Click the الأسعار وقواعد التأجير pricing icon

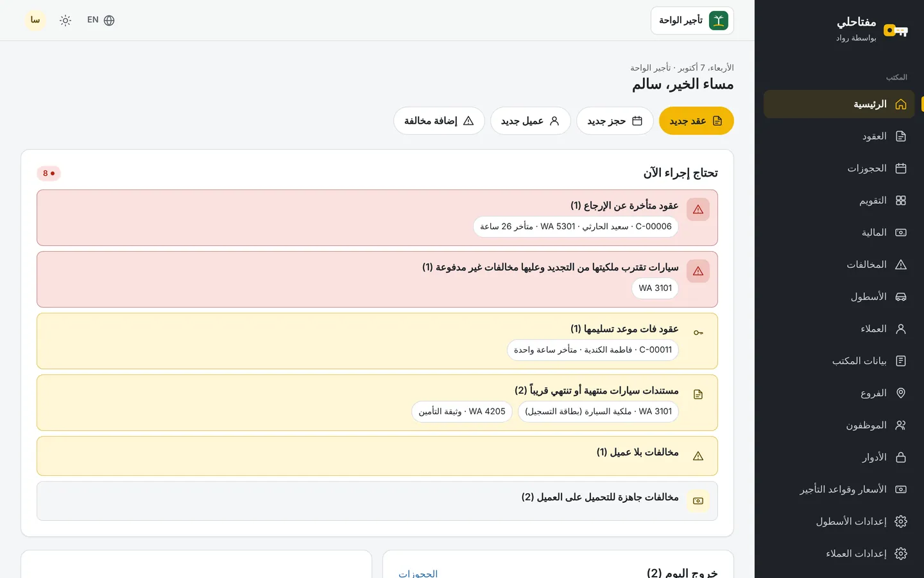tap(901, 489)
